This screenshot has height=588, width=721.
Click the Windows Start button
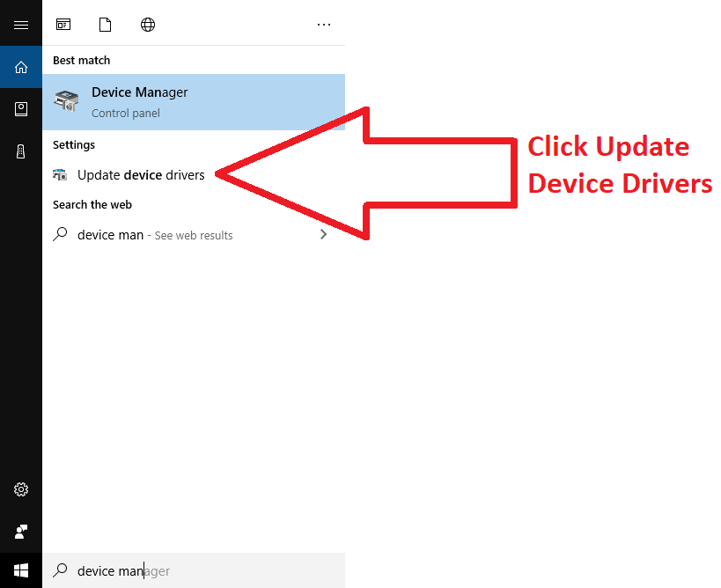[21, 570]
